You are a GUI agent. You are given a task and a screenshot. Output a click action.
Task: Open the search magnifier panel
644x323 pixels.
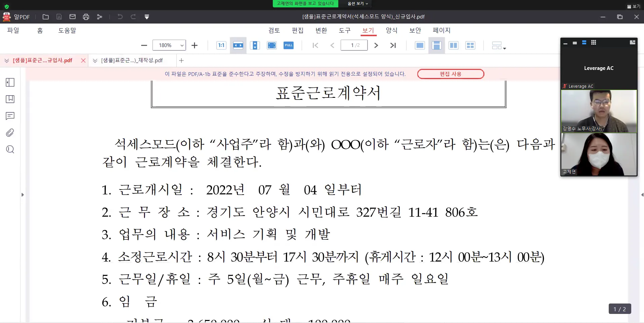(x=10, y=149)
